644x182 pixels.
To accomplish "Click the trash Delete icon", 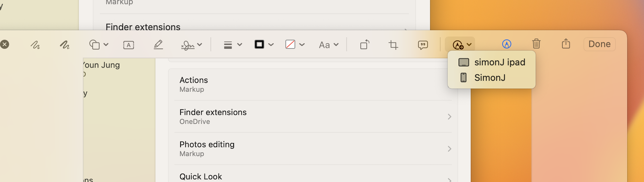I will [x=536, y=44].
